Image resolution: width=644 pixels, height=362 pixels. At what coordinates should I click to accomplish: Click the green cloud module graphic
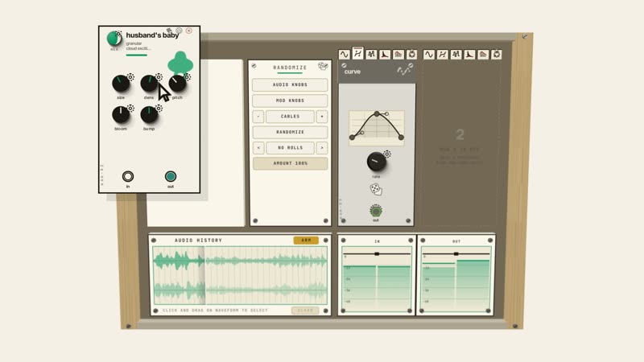pos(180,63)
